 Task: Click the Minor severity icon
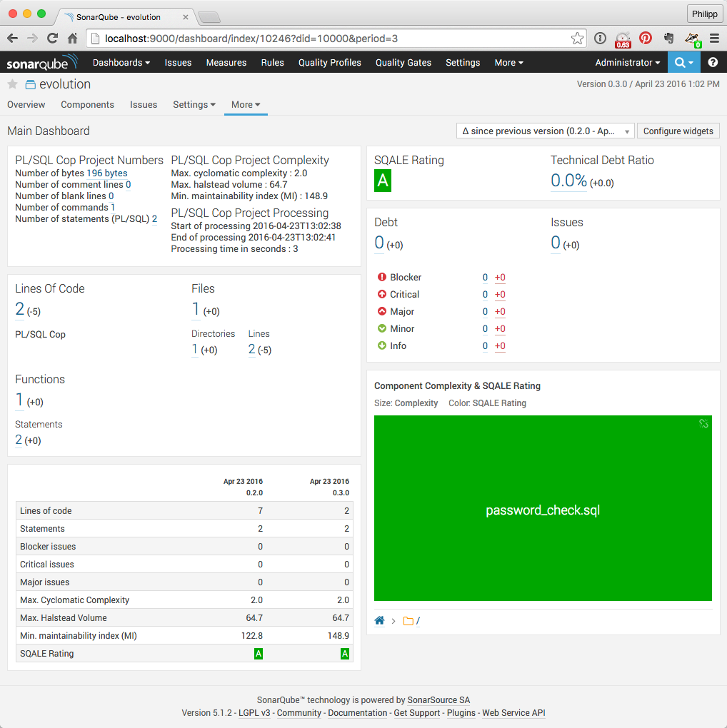[382, 329]
